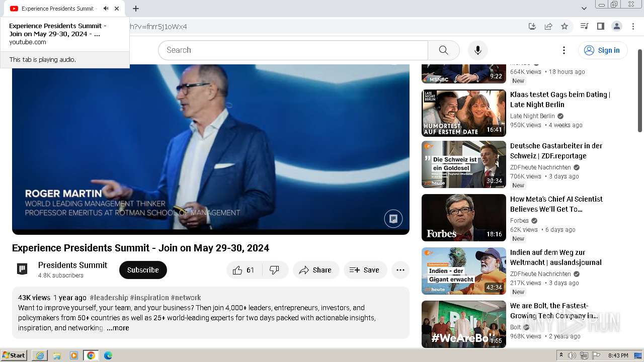Image resolution: width=644 pixels, height=362 pixels.
Task: Open the Late Night Berlin channel name
Action: click(x=532, y=116)
